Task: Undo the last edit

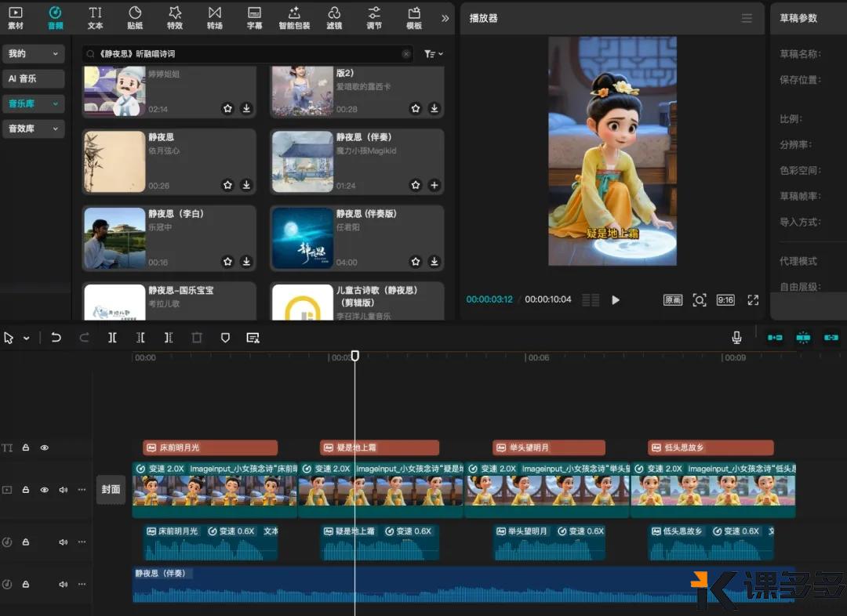Action: 56,337
